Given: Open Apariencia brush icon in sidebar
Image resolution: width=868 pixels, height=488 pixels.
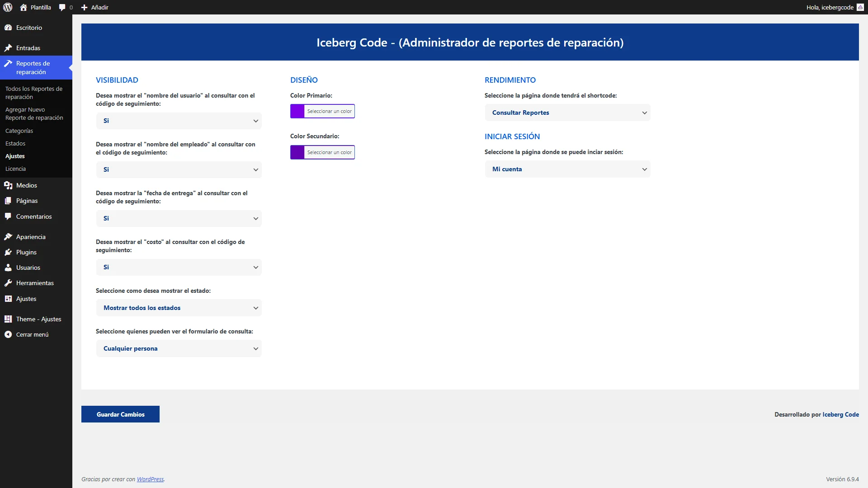Looking at the screenshot, I should coord(8,237).
